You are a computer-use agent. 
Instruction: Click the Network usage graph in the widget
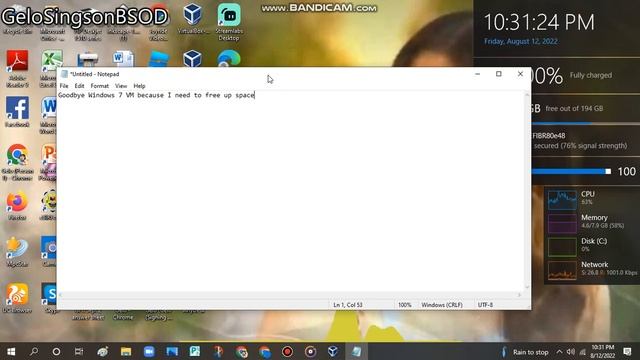[562, 270]
